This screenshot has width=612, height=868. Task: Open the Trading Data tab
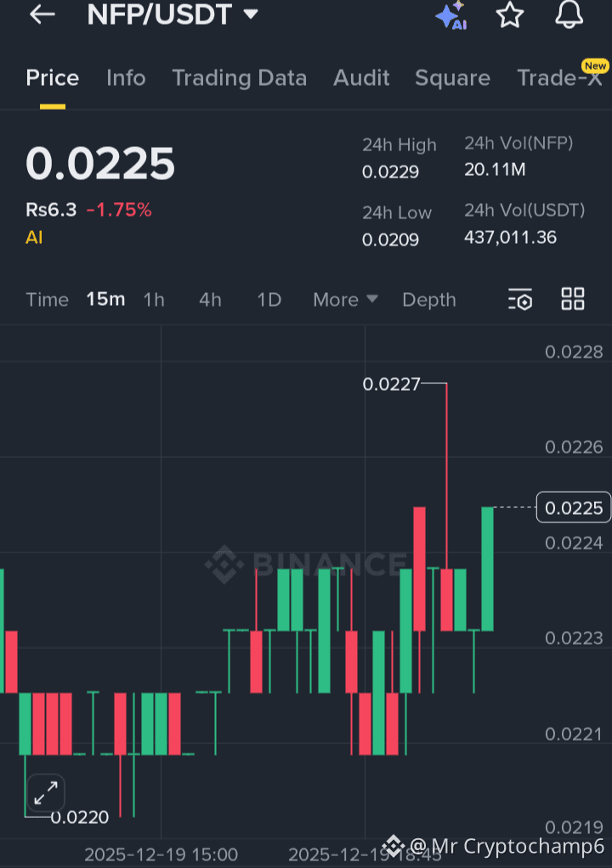239,78
